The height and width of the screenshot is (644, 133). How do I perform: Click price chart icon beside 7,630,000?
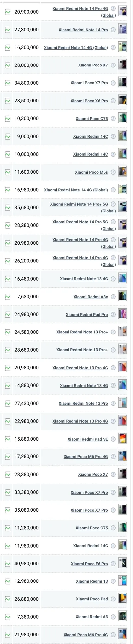point(8,297)
